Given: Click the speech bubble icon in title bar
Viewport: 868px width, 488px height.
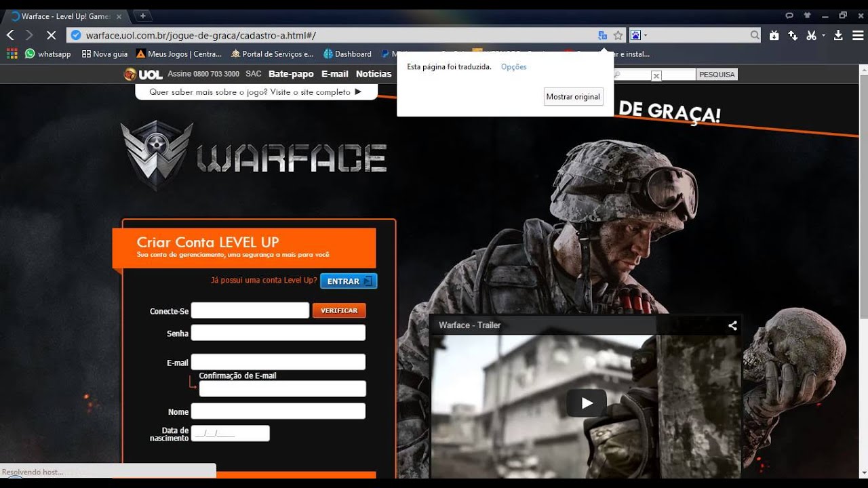Looking at the screenshot, I should pos(789,15).
